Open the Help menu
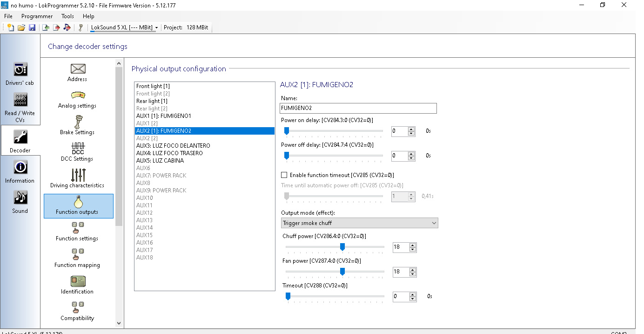Viewport: 644px width, 334px height. point(88,16)
